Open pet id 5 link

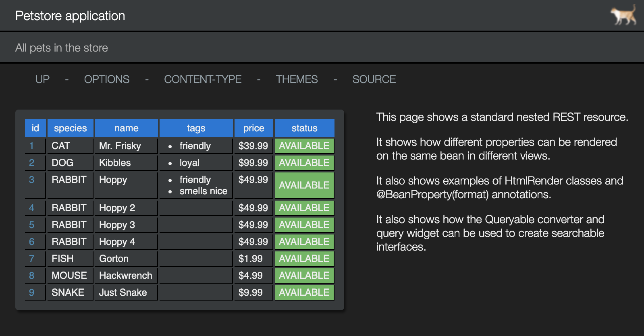pos(31,225)
